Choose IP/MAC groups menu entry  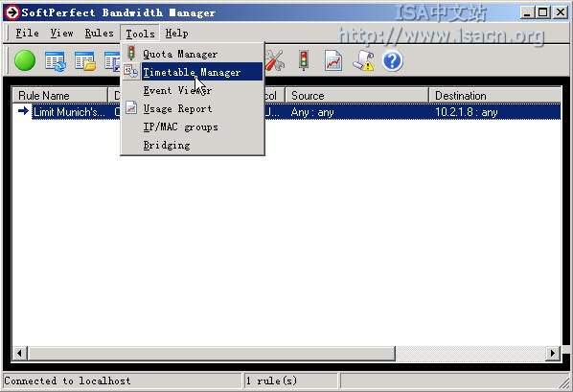coord(193,127)
